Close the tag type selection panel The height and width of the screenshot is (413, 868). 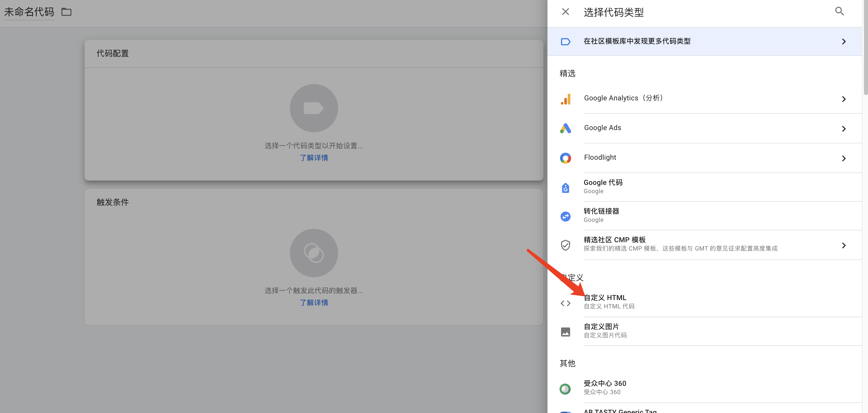tap(565, 12)
